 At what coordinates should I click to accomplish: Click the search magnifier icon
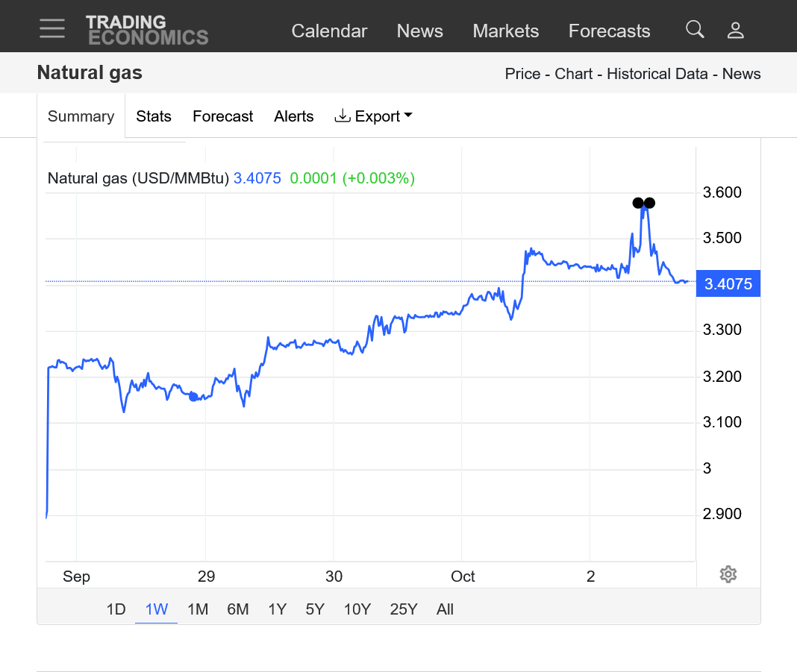[695, 30]
